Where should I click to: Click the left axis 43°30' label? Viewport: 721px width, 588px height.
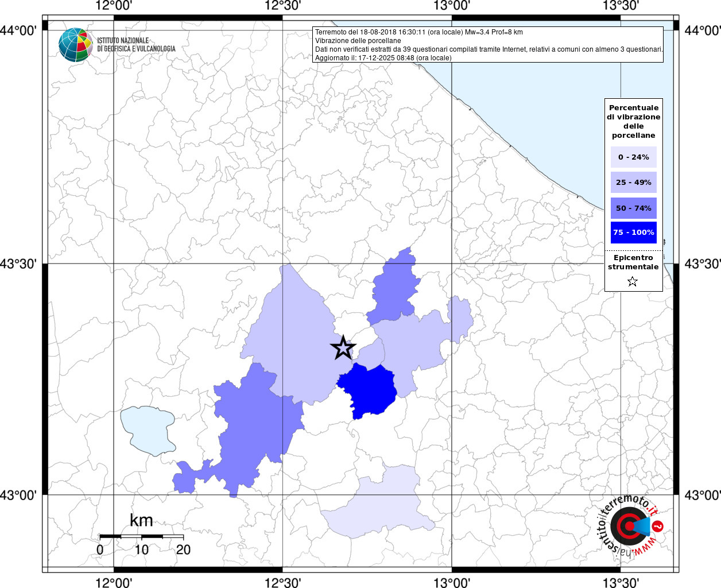19,264
